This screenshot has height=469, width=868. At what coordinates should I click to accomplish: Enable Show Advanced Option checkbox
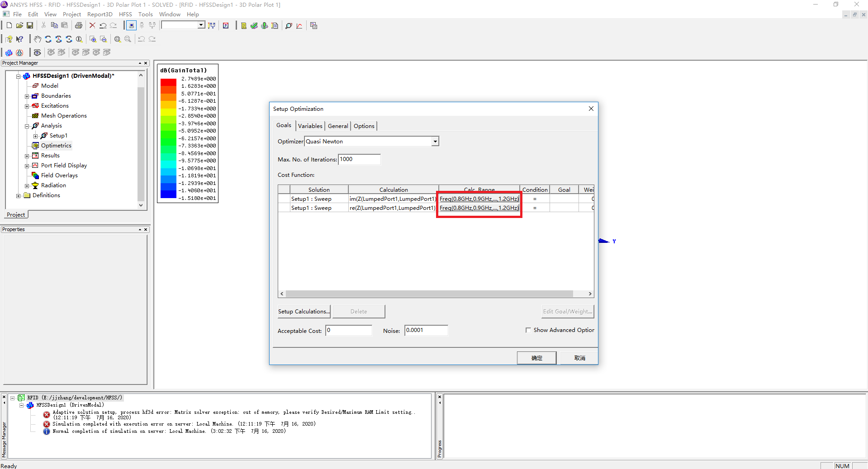528,330
